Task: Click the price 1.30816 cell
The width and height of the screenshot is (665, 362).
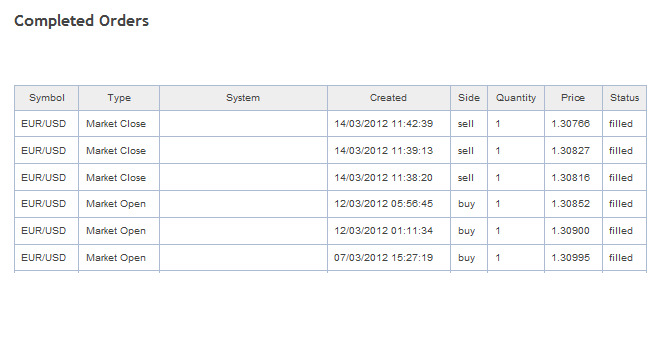Action: click(x=573, y=177)
